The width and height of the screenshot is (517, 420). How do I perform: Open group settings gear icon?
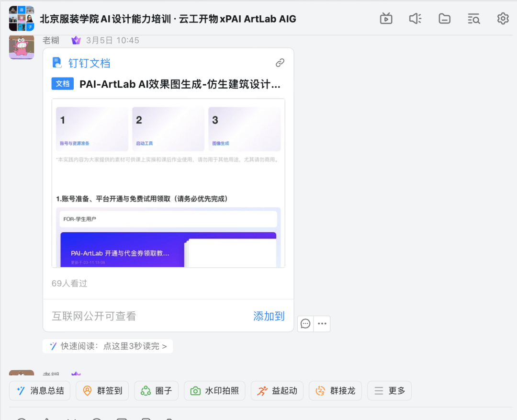tap(503, 19)
